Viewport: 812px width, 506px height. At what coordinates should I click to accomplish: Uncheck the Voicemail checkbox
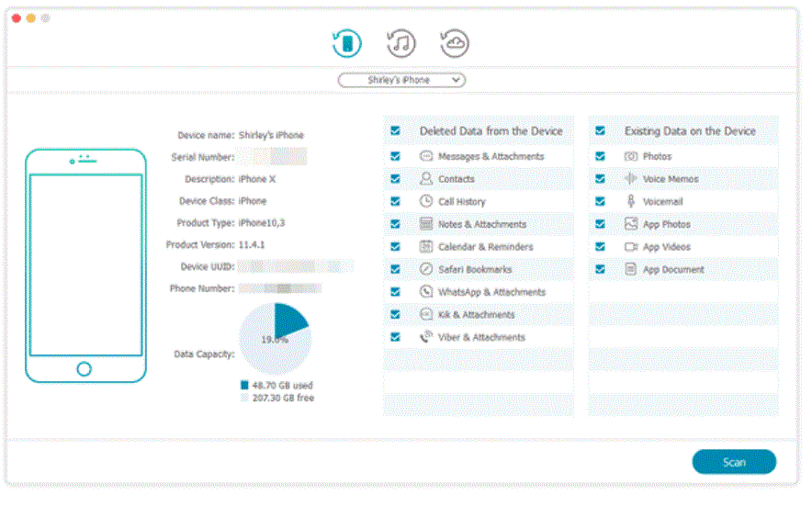click(600, 201)
